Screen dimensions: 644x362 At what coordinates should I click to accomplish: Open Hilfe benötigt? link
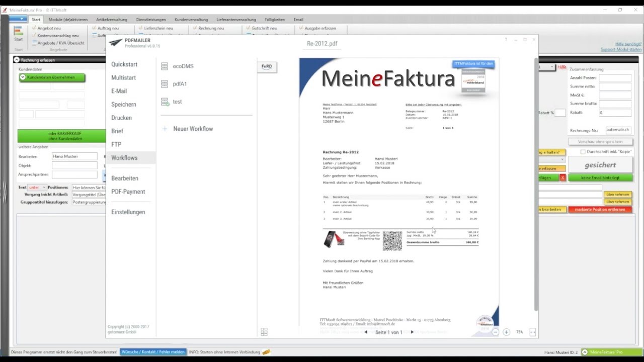coord(628,44)
